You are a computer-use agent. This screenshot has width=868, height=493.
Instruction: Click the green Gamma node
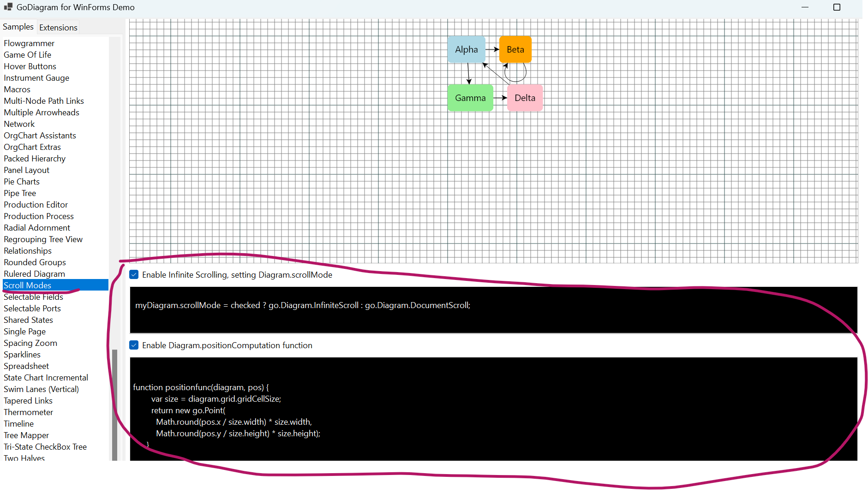point(470,98)
